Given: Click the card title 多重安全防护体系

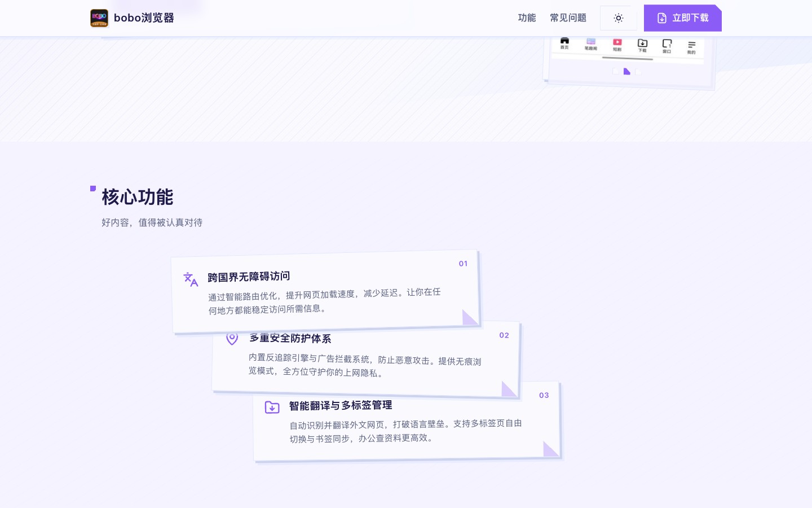Looking at the screenshot, I should point(290,338).
